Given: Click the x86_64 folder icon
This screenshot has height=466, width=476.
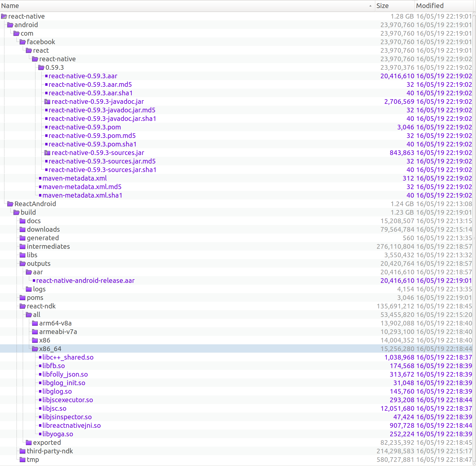Looking at the screenshot, I should pyautogui.click(x=35, y=349).
